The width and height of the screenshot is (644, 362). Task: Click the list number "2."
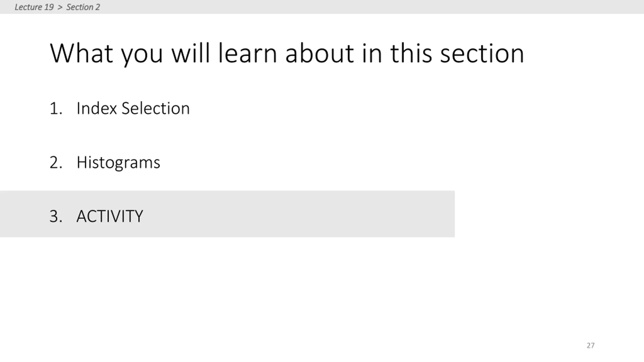[x=56, y=162]
